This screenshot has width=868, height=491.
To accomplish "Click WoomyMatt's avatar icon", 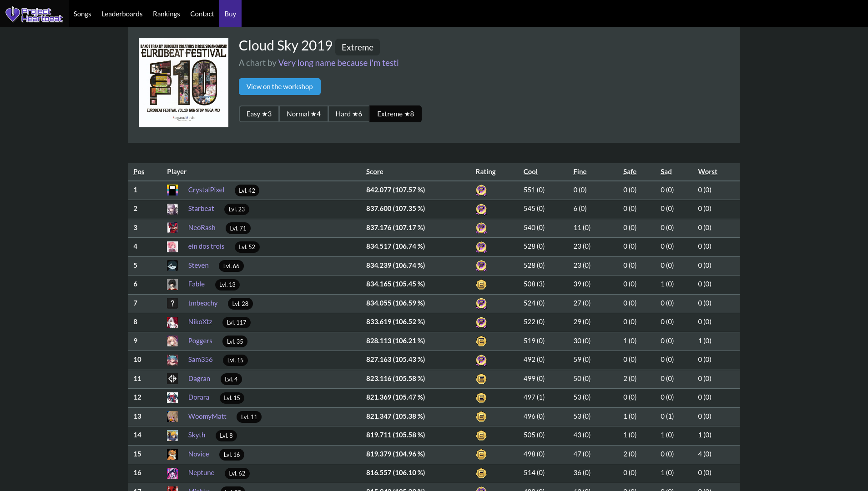I will (x=172, y=416).
